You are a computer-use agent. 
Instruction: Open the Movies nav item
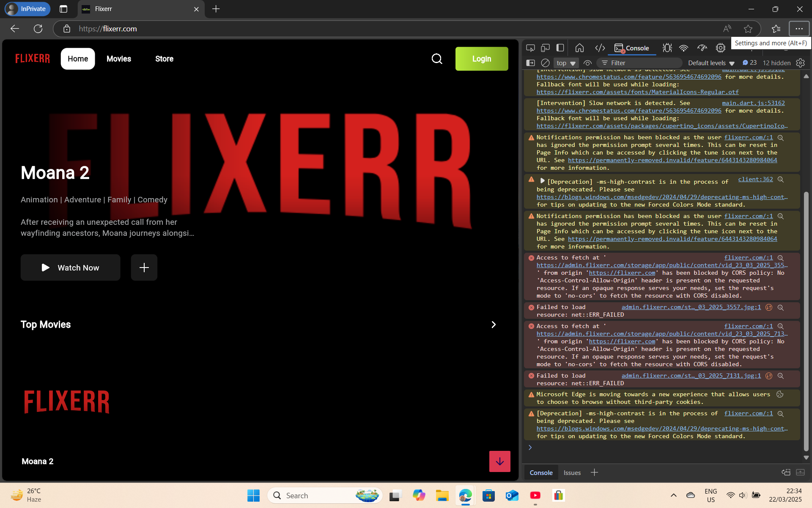[x=119, y=59]
